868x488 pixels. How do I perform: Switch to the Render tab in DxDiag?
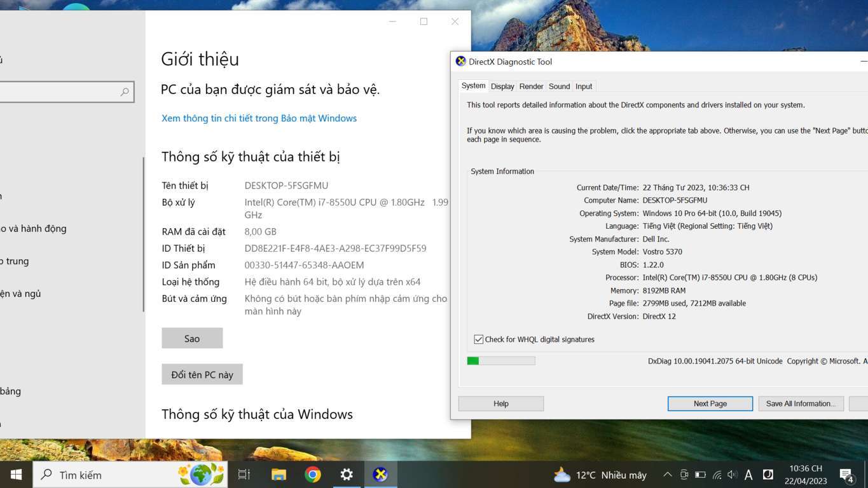531,86
